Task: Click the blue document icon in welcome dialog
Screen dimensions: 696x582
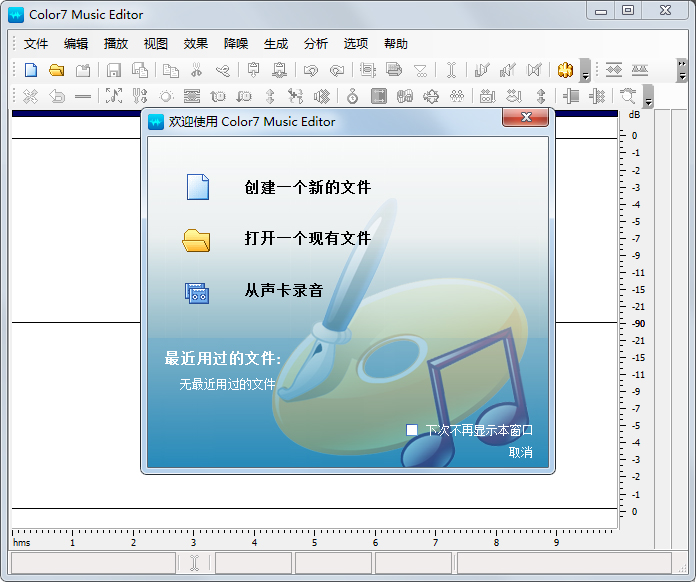Action: (197, 187)
